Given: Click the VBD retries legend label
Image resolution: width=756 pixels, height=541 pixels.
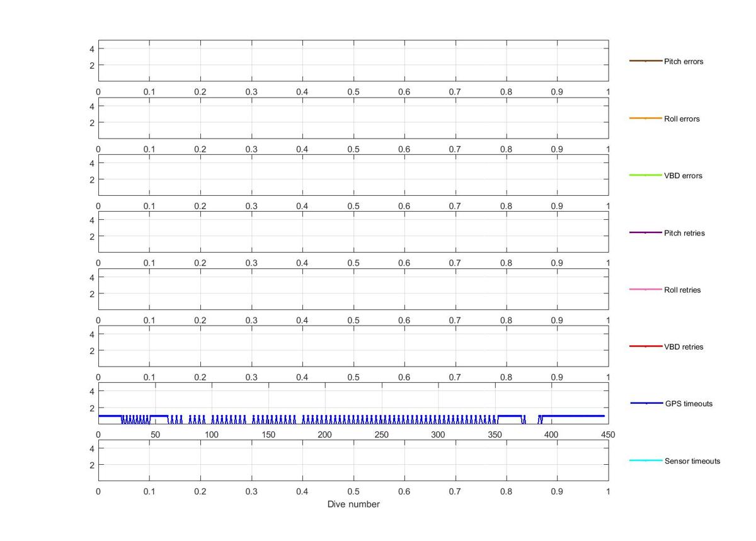Looking at the screenshot, I should pyautogui.click(x=684, y=347).
